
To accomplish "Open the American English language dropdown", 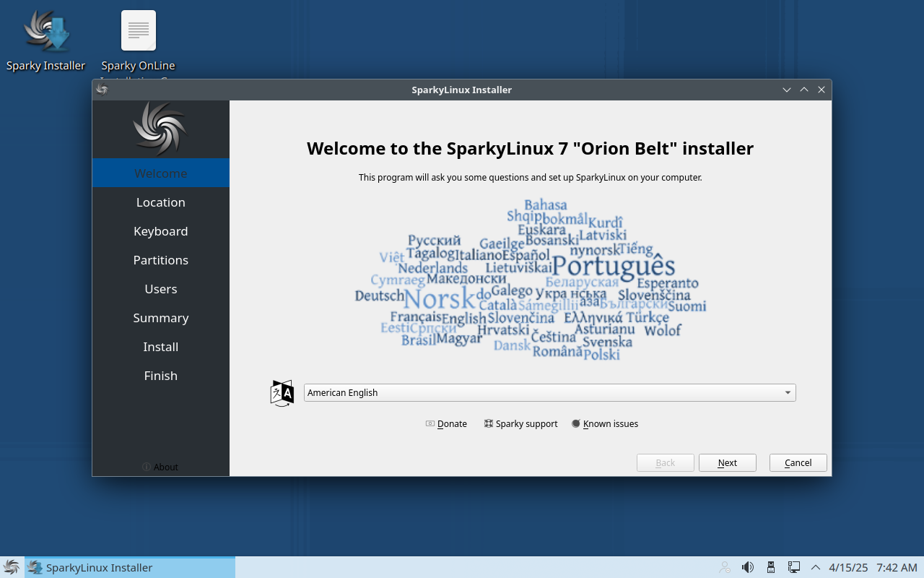I will pos(549,392).
